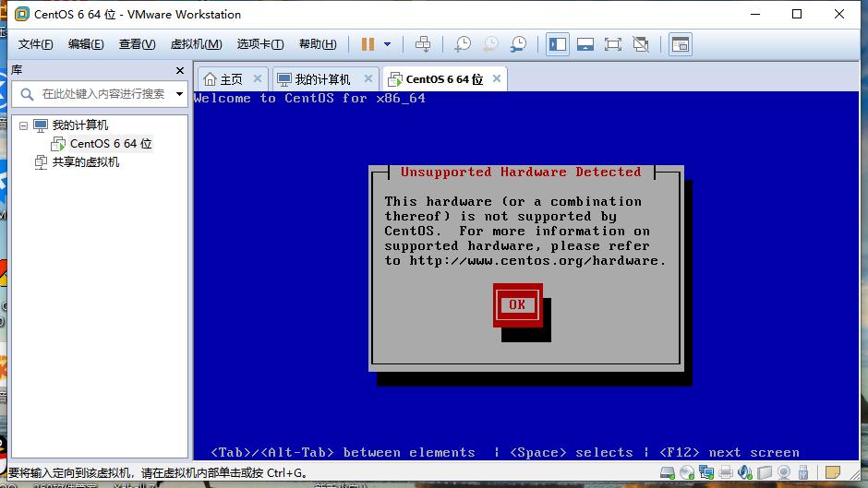Revert to the previous snapshot
Screen dimensions: 868x488
[490, 44]
